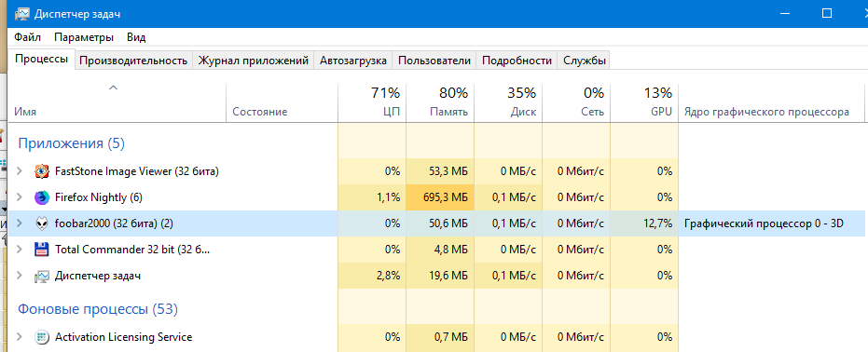This screenshot has width=868, height=352.
Task: Maximize the Диспетчер задач window
Action: (827, 14)
